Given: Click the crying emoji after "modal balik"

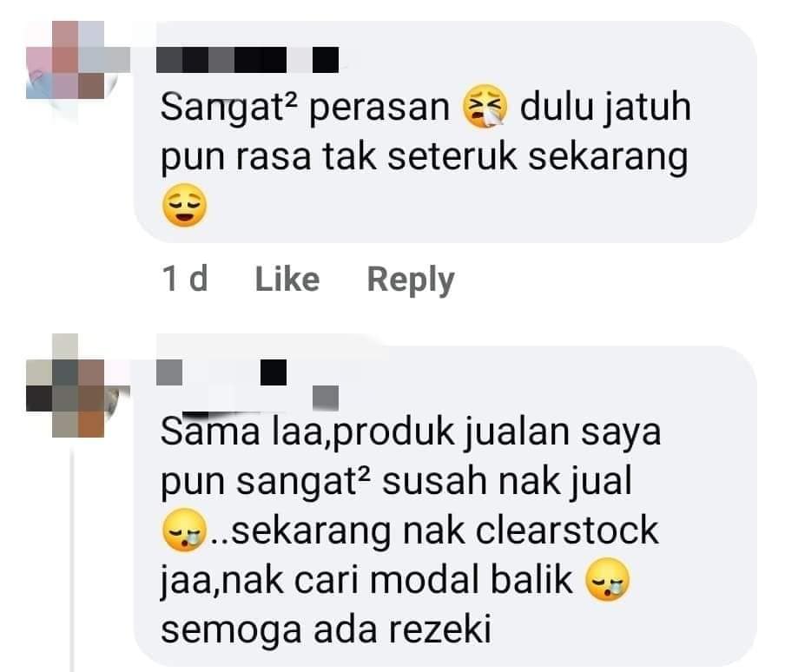Looking at the screenshot, I should [607, 580].
